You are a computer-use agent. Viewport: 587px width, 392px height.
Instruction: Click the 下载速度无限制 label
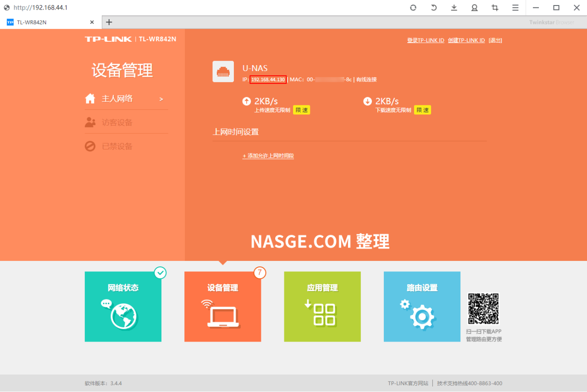(x=393, y=110)
